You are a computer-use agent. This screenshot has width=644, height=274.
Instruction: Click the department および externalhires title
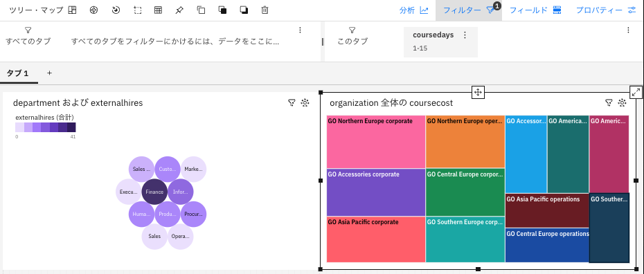click(x=78, y=103)
